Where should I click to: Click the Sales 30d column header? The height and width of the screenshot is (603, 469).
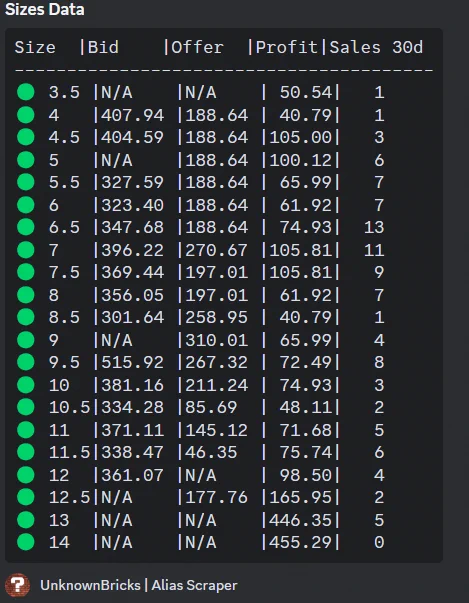[x=376, y=48]
